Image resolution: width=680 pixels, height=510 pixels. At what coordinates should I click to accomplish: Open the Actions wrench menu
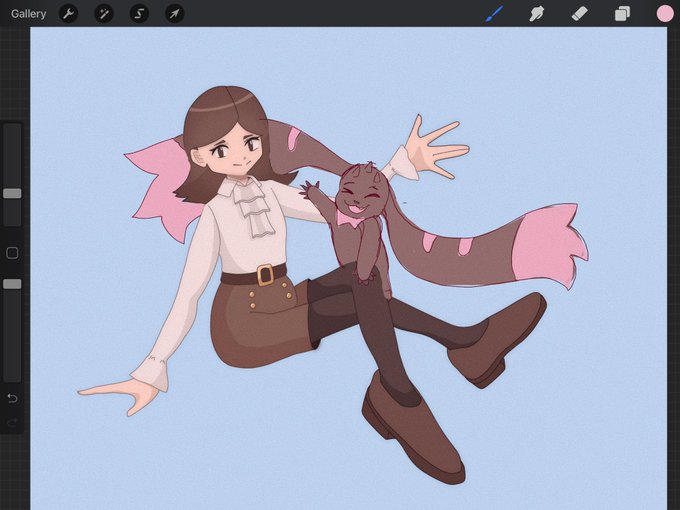click(69, 14)
